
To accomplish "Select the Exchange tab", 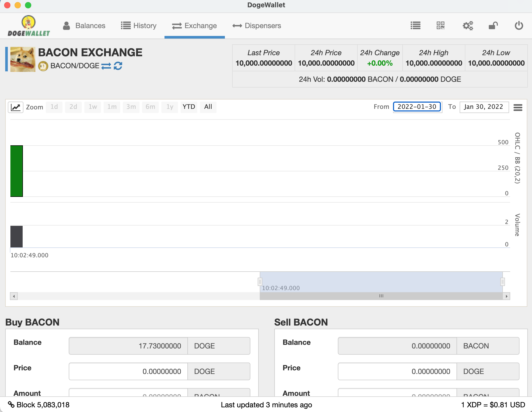I will pyautogui.click(x=194, y=26).
